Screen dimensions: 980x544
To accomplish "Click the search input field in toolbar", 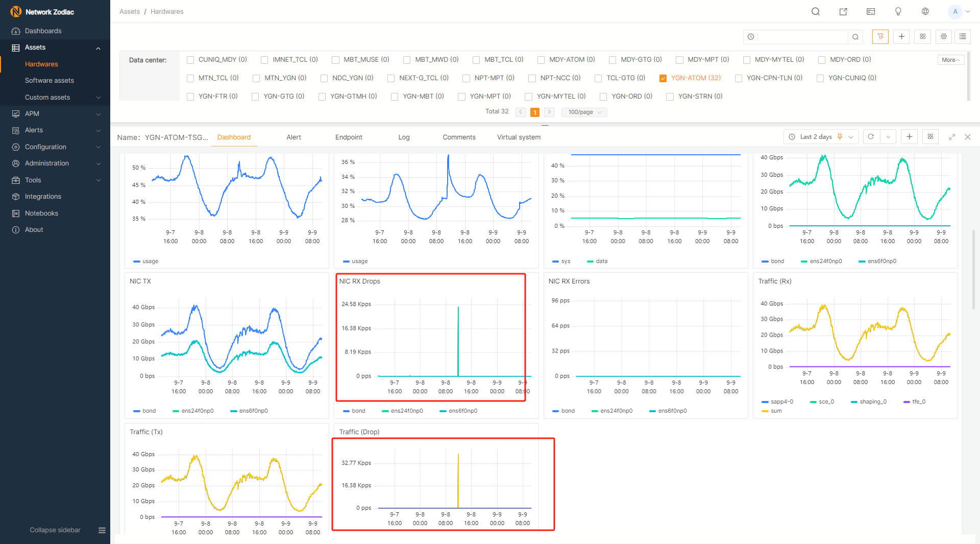I will click(802, 37).
